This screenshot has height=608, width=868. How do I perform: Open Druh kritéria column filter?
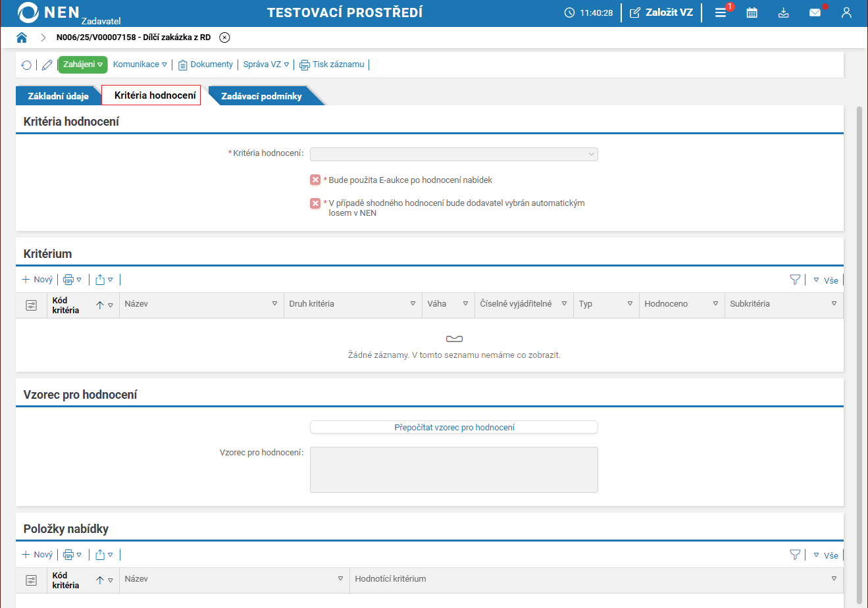(413, 304)
